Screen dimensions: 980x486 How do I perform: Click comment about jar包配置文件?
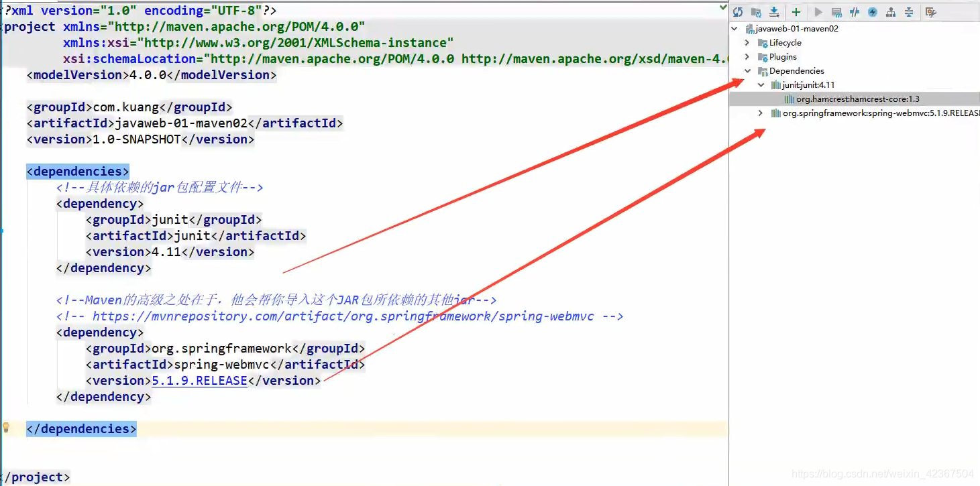point(160,188)
